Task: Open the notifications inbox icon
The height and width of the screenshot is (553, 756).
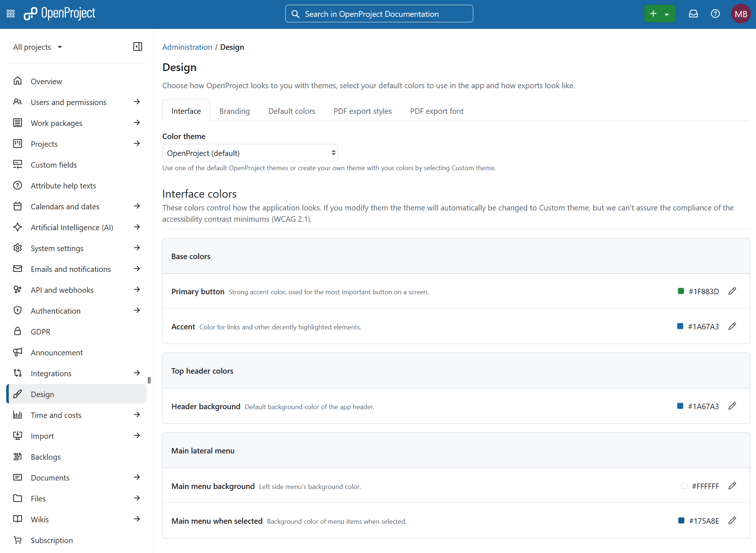Action: [x=693, y=14]
